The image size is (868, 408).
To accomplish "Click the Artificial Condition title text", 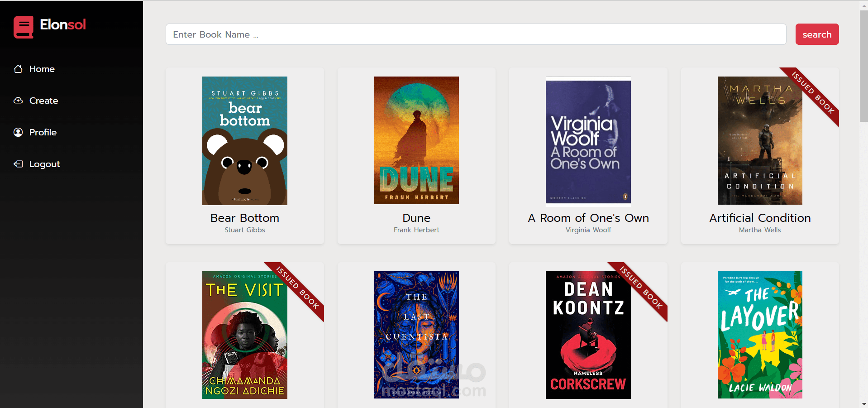I will click(x=760, y=218).
